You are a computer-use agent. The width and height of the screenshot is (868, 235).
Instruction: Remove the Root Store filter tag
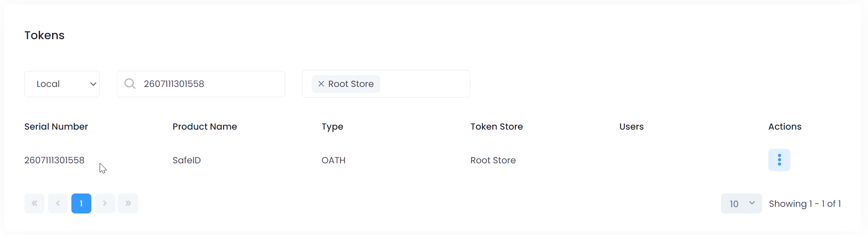(x=321, y=84)
